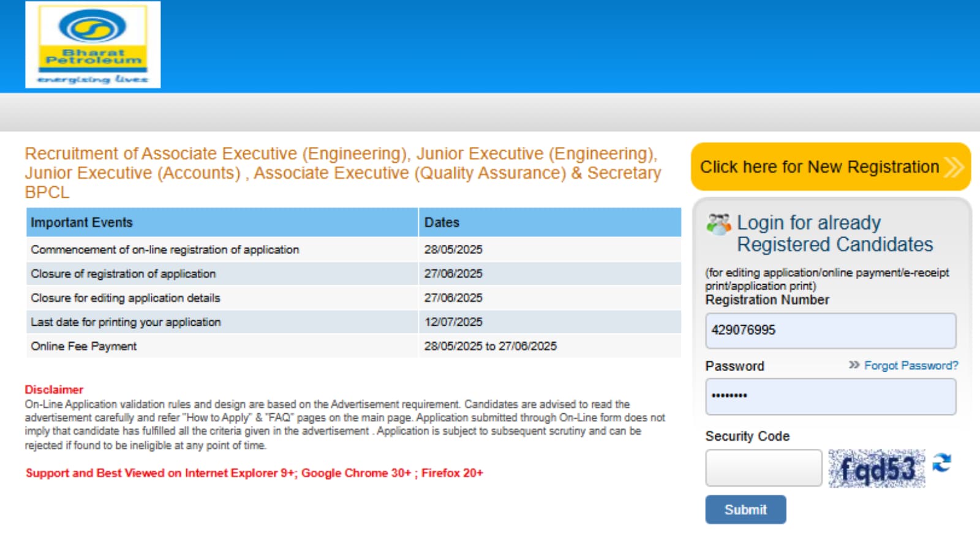Image resolution: width=980 pixels, height=551 pixels.
Task: Click 'Login for already Registered Candidates' heading
Action: 834,233
